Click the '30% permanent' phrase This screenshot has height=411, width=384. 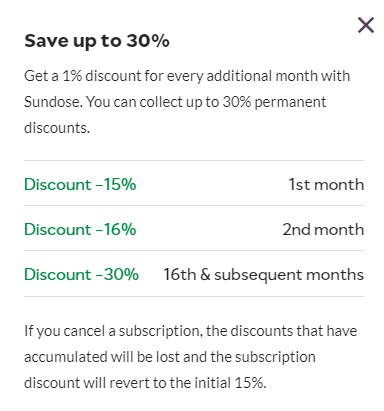point(274,102)
